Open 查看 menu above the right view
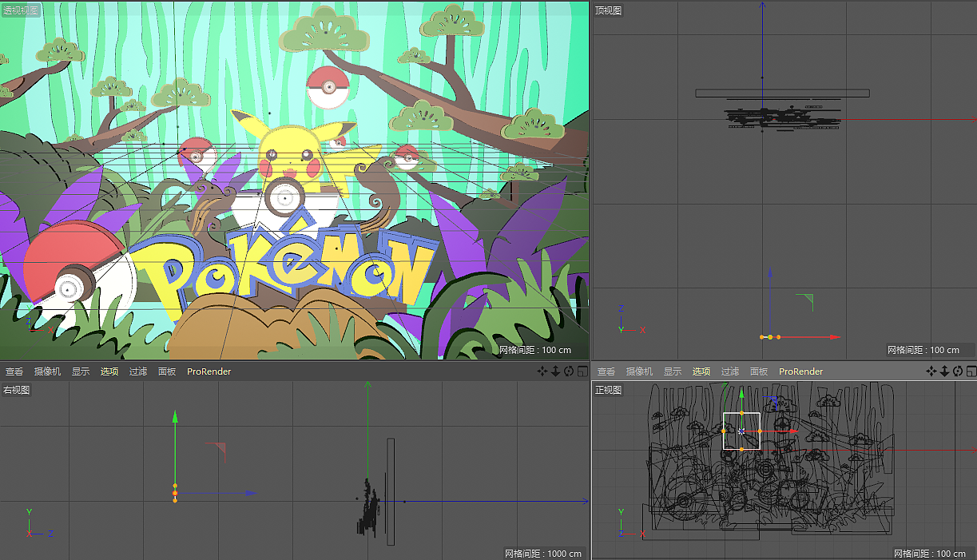Viewport: 977px width, 560px height. (14, 371)
